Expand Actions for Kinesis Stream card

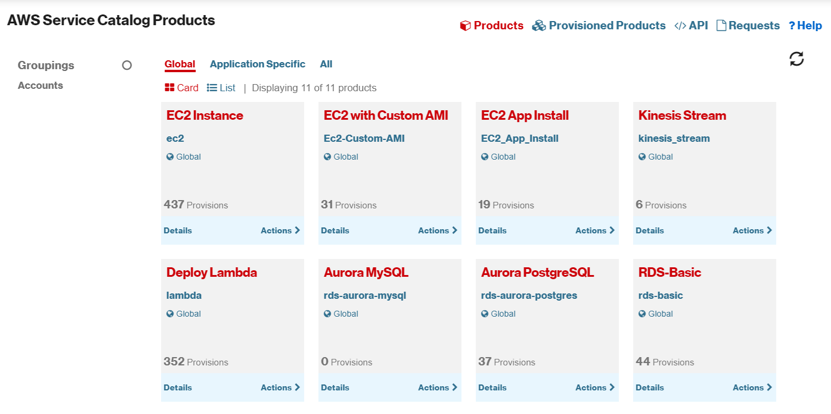point(752,231)
